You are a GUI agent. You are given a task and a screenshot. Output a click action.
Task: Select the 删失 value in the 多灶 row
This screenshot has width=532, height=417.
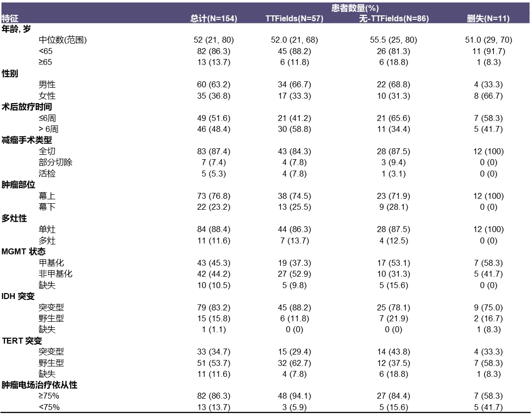click(x=487, y=241)
